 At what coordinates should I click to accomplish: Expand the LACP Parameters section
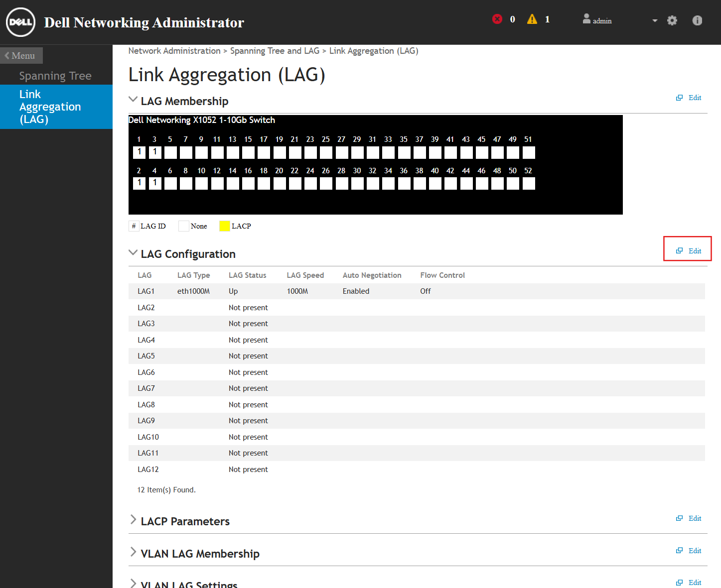point(133,519)
